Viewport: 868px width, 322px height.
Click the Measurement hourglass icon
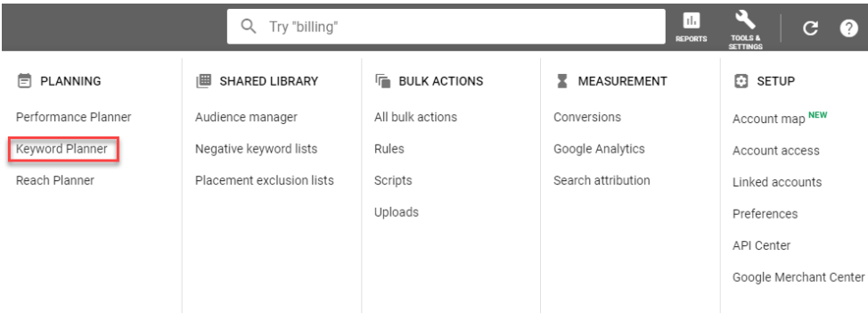click(x=561, y=81)
